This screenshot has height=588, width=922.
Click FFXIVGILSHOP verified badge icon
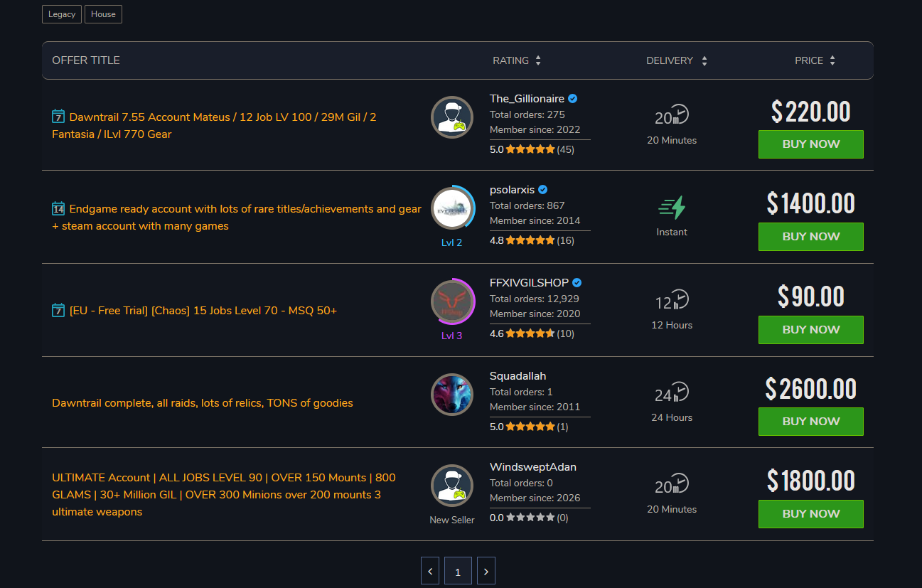click(577, 282)
